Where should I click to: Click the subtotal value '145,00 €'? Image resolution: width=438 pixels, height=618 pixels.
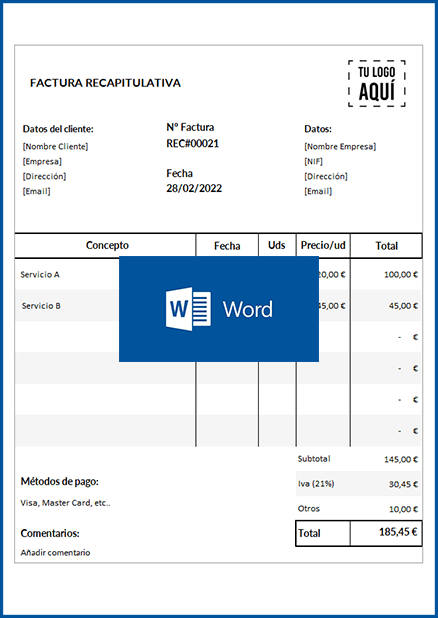(x=401, y=459)
